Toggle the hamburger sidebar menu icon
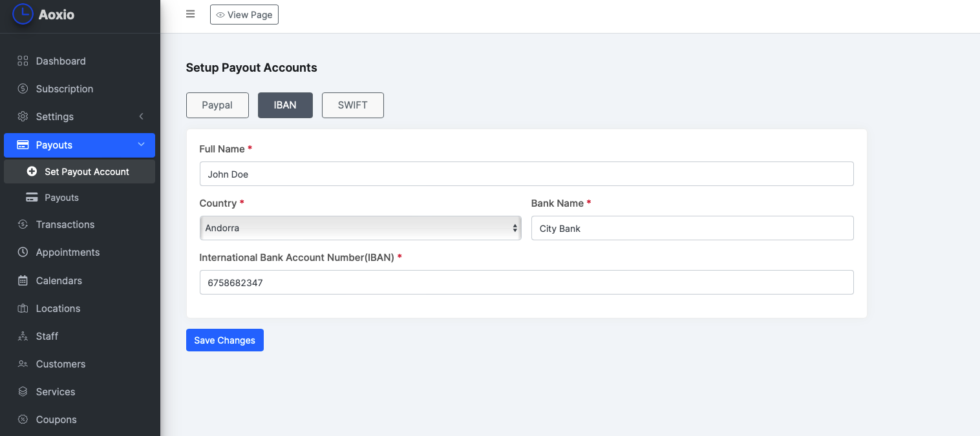This screenshot has width=980, height=436. 190,14
